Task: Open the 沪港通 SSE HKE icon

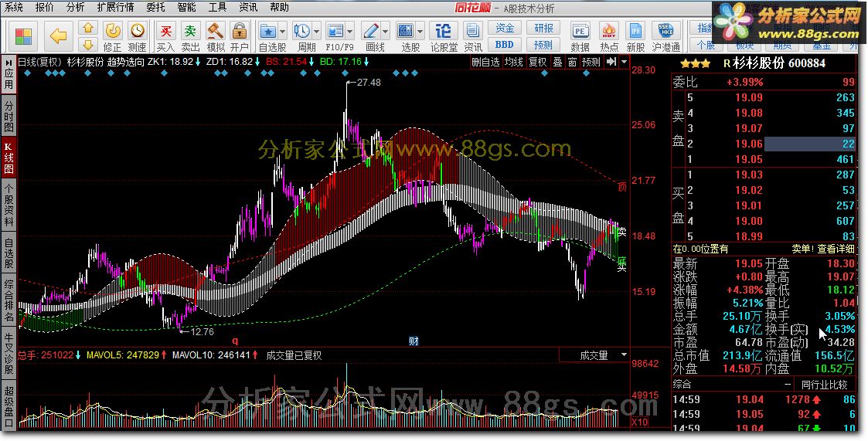Action: (666, 36)
